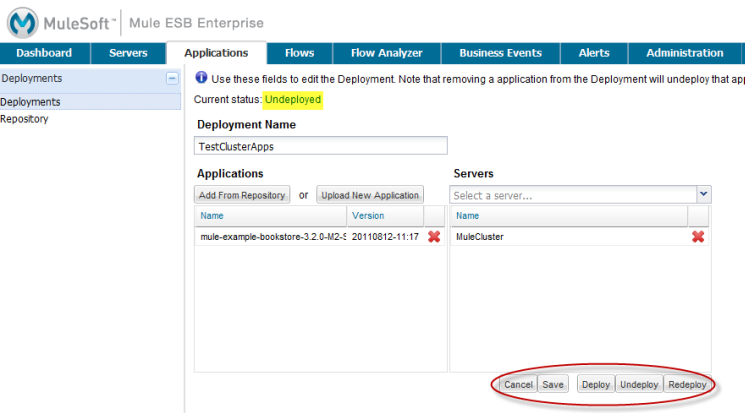Cancel the deployment edits
745x413 pixels.
pyautogui.click(x=518, y=384)
